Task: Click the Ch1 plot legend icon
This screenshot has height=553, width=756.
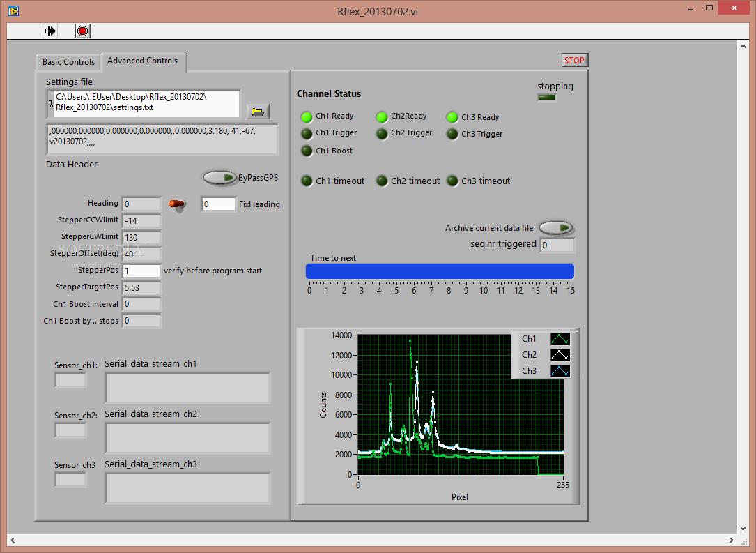Action: click(x=560, y=339)
